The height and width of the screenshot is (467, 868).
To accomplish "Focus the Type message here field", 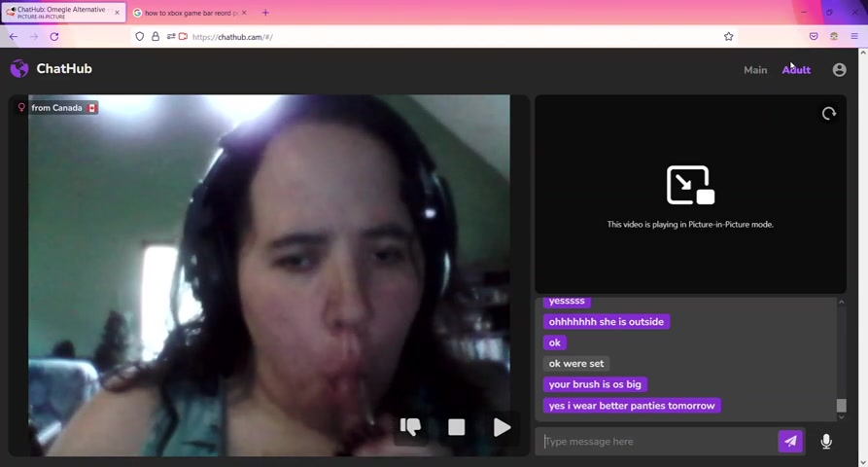I will 656,442.
